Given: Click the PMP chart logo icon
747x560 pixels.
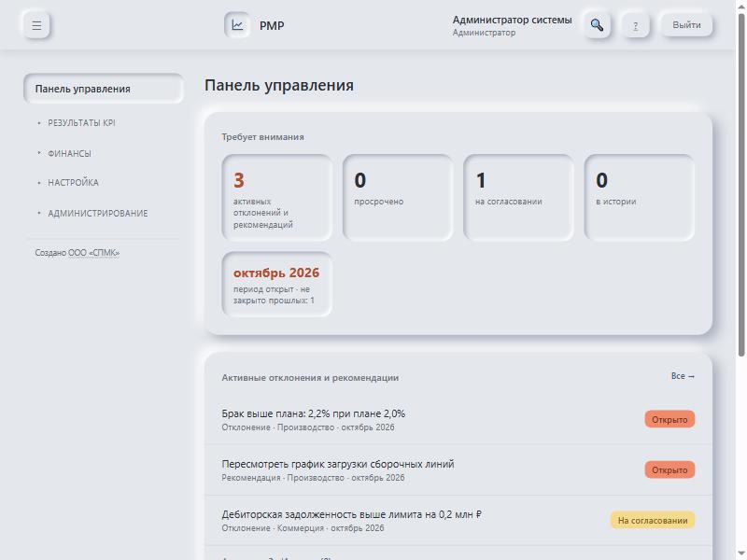Looking at the screenshot, I should (237, 25).
